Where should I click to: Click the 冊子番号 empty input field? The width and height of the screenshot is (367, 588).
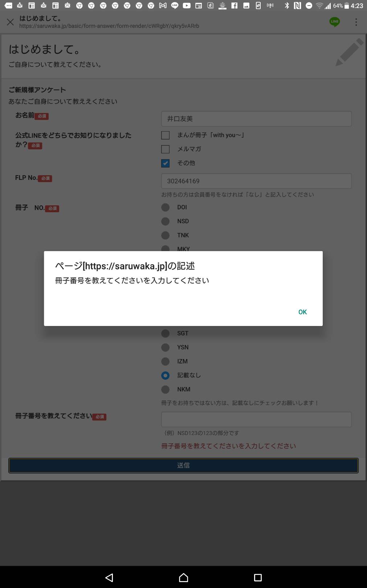256,419
